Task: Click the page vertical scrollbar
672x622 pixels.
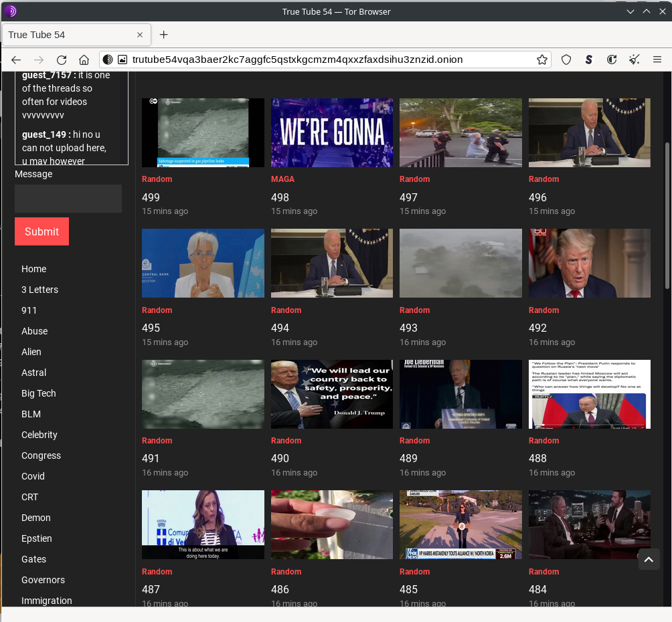Action: pos(667,216)
